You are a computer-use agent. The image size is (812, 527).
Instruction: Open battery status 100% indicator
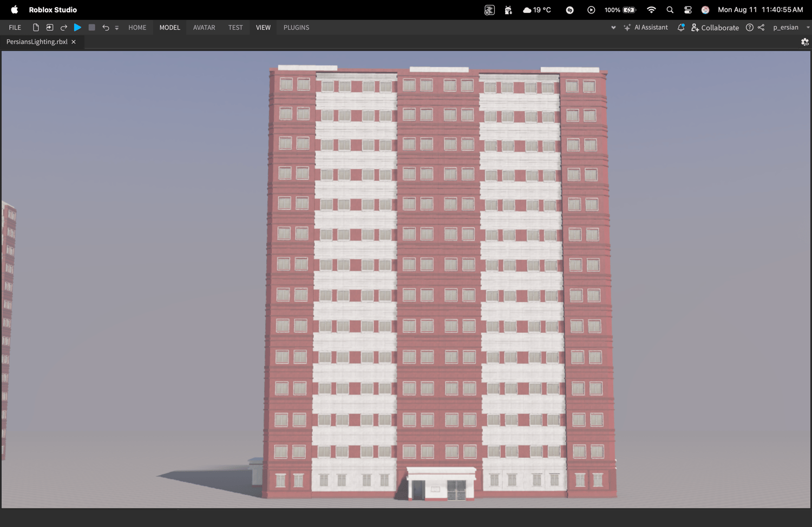(620, 10)
